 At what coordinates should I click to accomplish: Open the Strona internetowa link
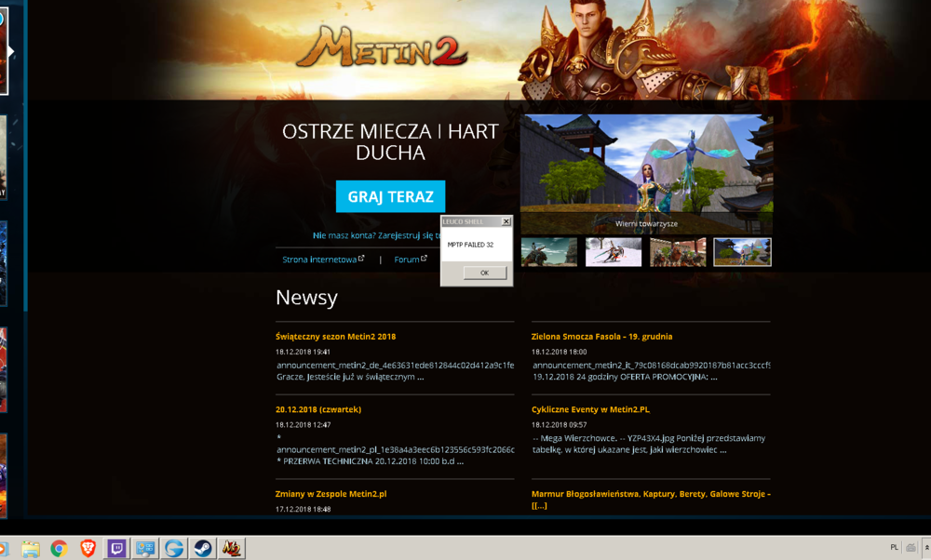pos(323,260)
